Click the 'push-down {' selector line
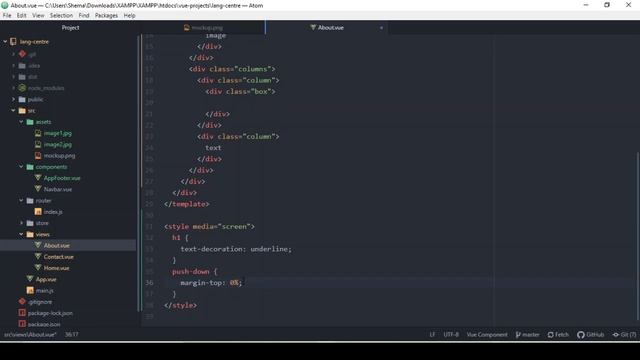 195,271
